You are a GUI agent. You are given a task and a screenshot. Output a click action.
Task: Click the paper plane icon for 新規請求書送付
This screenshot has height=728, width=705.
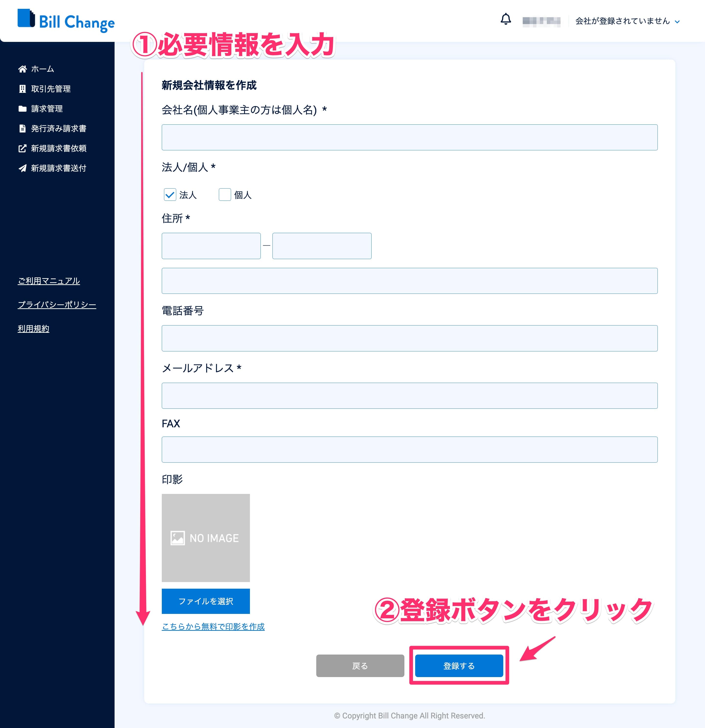pos(23,168)
